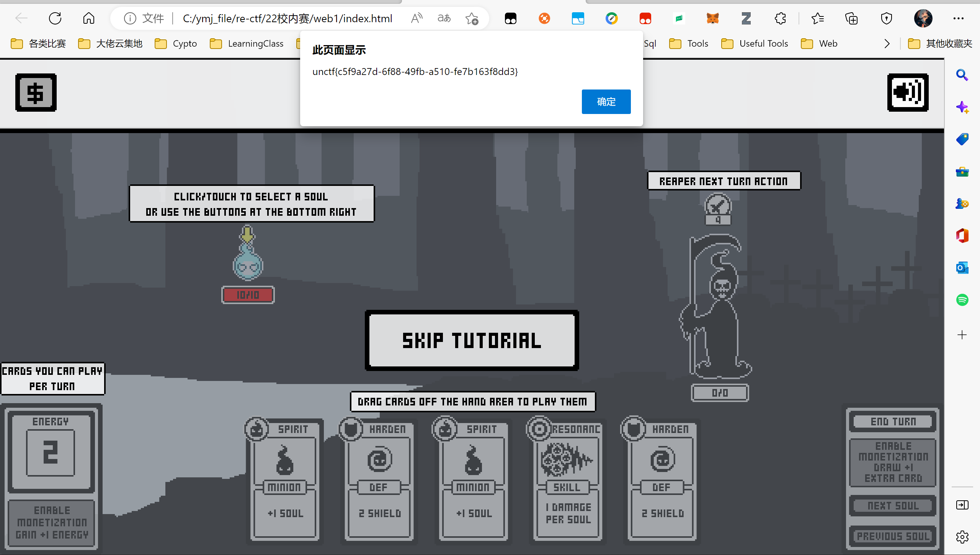
Task: Select PREVIOUS SOUL button
Action: [x=893, y=536]
